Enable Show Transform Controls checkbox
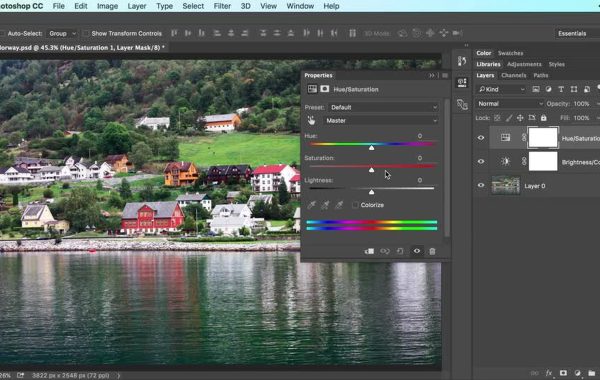Viewport: 600px width, 380px height. [86, 33]
